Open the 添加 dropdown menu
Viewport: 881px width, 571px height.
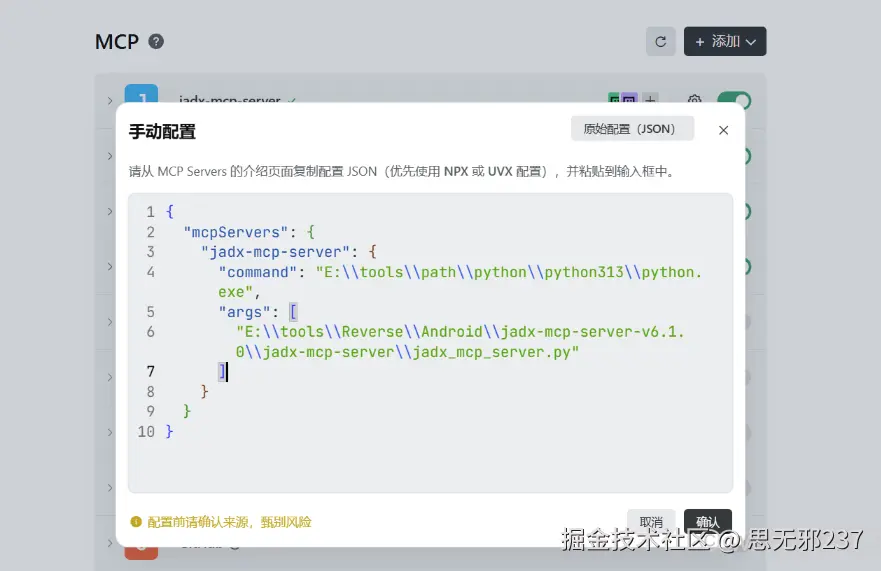pyautogui.click(x=725, y=42)
